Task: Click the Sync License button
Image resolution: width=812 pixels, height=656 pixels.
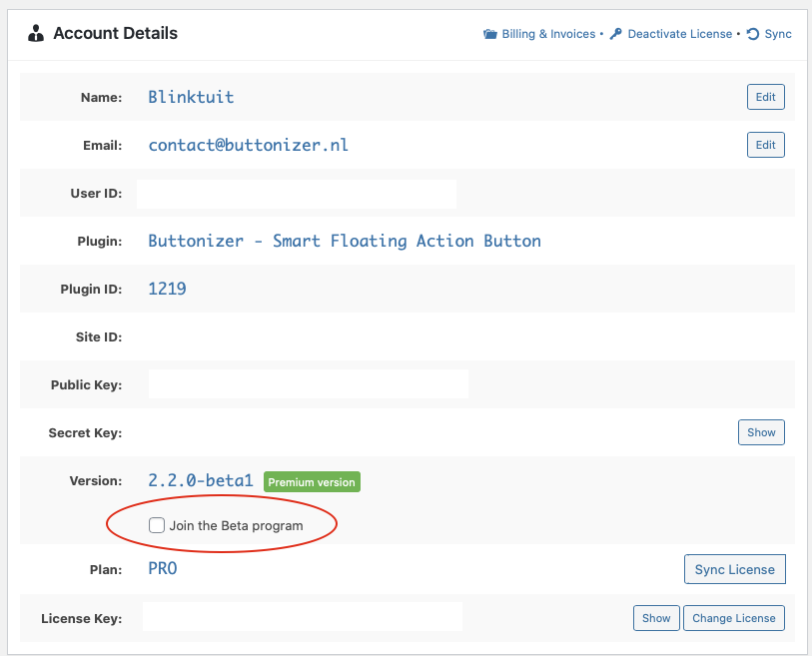Action: pyautogui.click(x=734, y=569)
